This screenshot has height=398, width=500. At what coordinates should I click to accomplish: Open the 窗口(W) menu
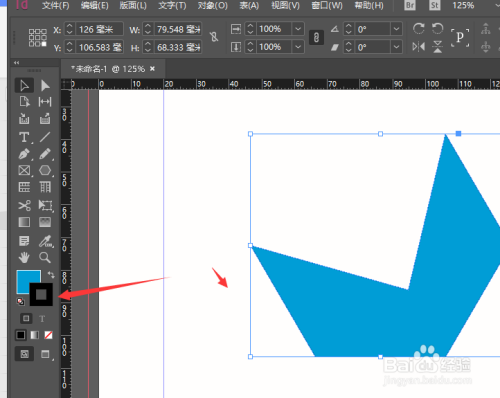[x=327, y=5]
